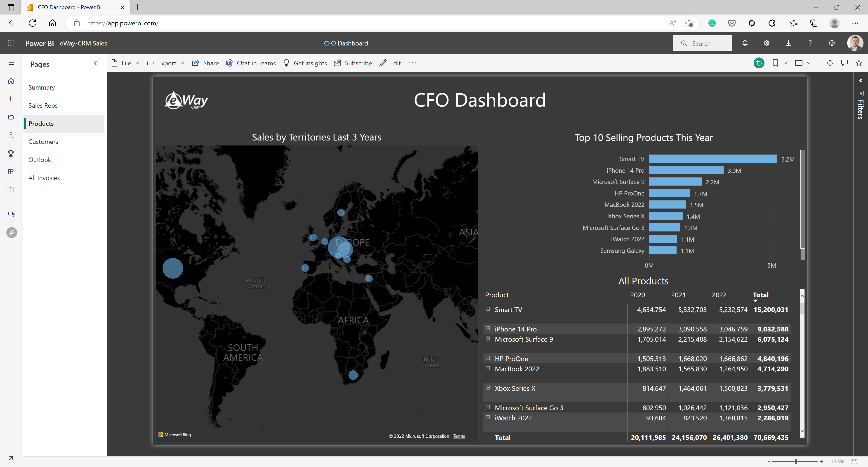
Task: Open the browser extensions puzzle icon
Action: (x=772, y=23)
